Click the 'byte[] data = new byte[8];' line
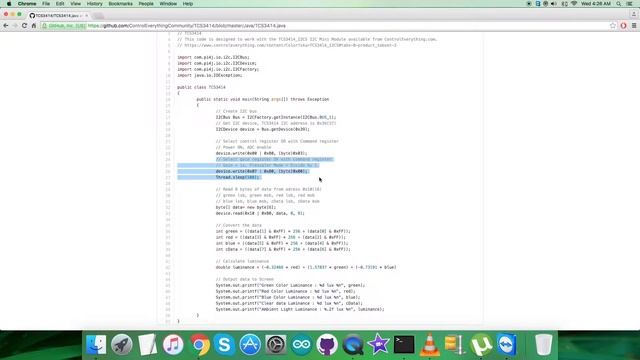 click(x=246, y=207)
